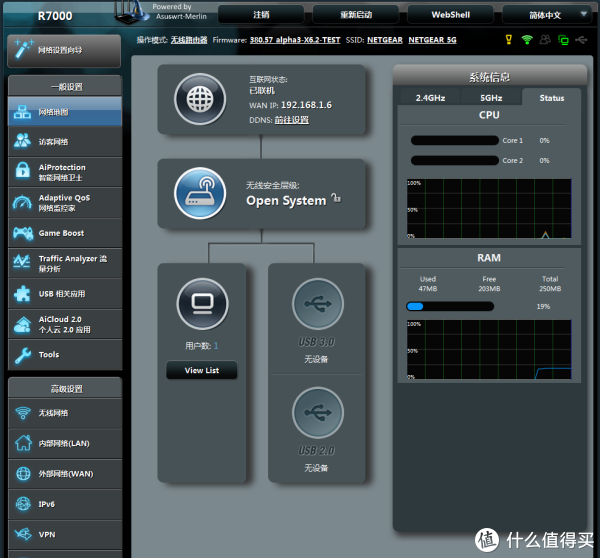Image resolution: width=600 pixels, height=558 pixels.
Task: Click the green Wi-Fi status icon
Action: (x=527, y=39)
